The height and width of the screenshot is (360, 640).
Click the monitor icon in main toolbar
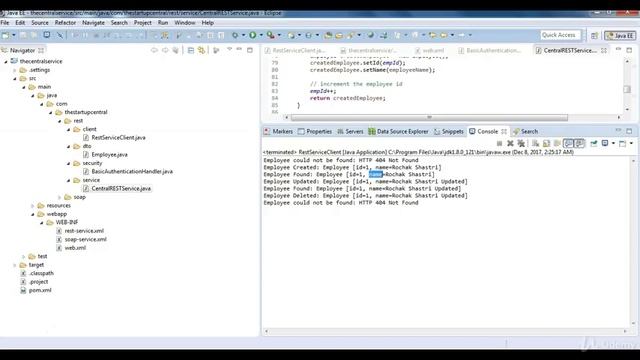coord(47,35)
